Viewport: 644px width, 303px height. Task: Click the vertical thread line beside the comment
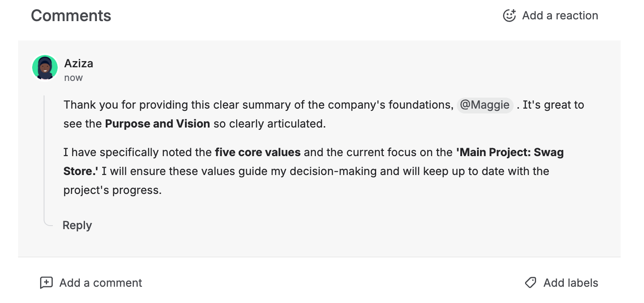pos(44,154)
